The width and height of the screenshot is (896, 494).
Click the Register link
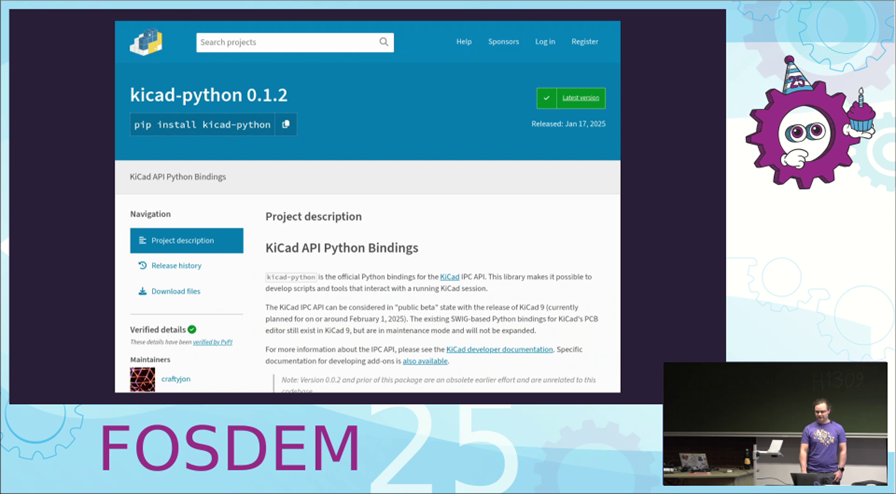point(585,42)
